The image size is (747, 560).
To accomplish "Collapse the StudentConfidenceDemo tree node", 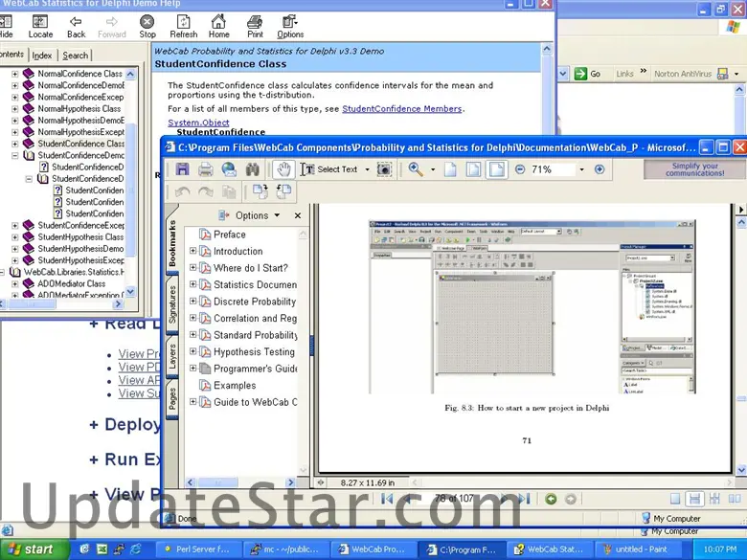I will click(14, 155).
